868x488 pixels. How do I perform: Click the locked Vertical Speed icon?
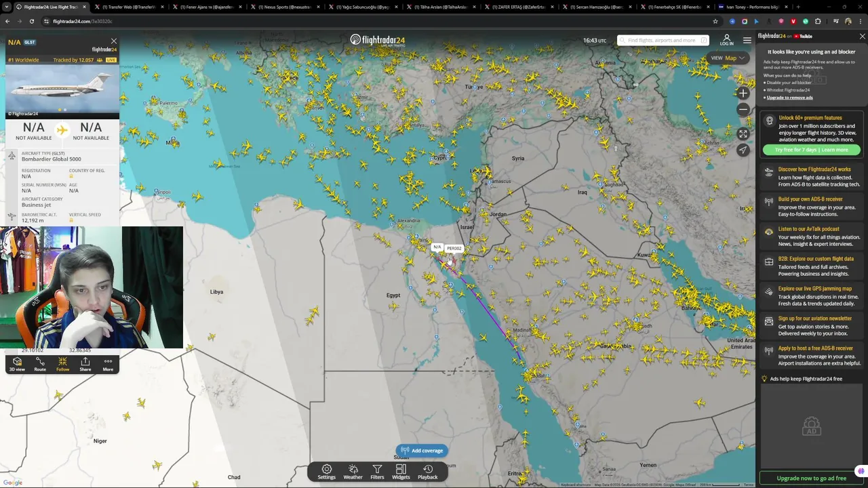(71, 220)
